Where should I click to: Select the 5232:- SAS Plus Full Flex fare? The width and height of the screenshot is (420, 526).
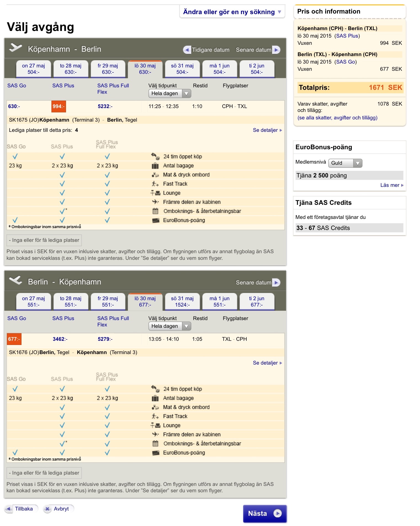105,106
